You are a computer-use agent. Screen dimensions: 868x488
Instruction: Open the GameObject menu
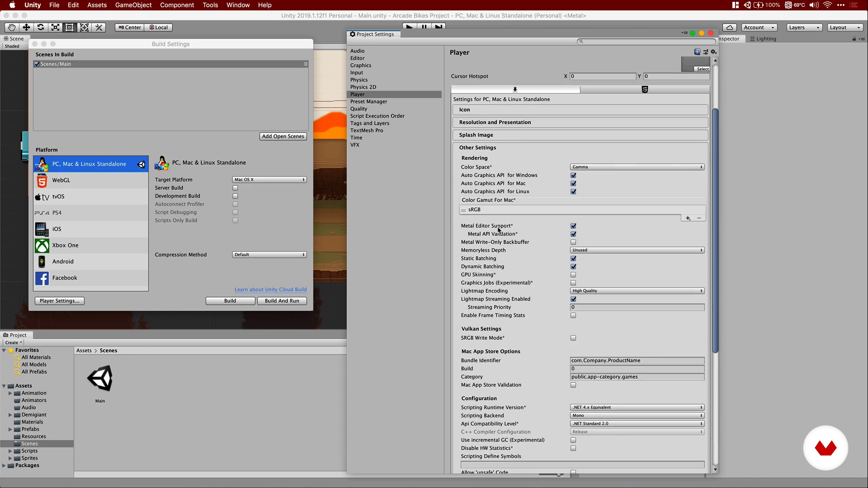coord(133,5)
